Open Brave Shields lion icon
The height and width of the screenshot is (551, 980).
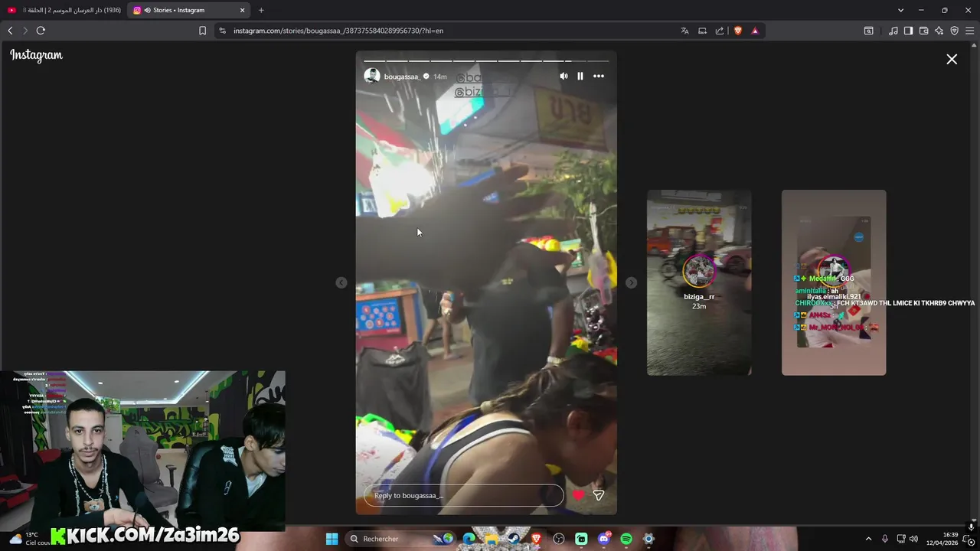(738, 31)
